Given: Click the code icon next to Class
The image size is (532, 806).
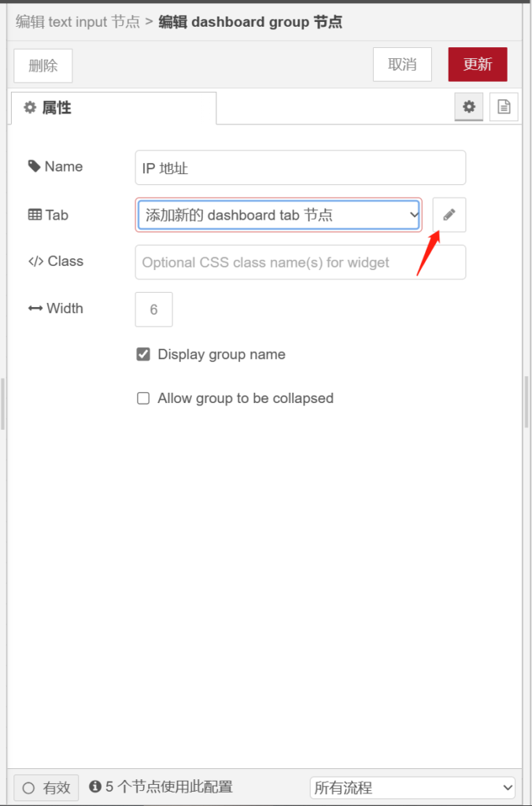Looking at the screenshot, I should pyautogui.click(x=35, y=261).
